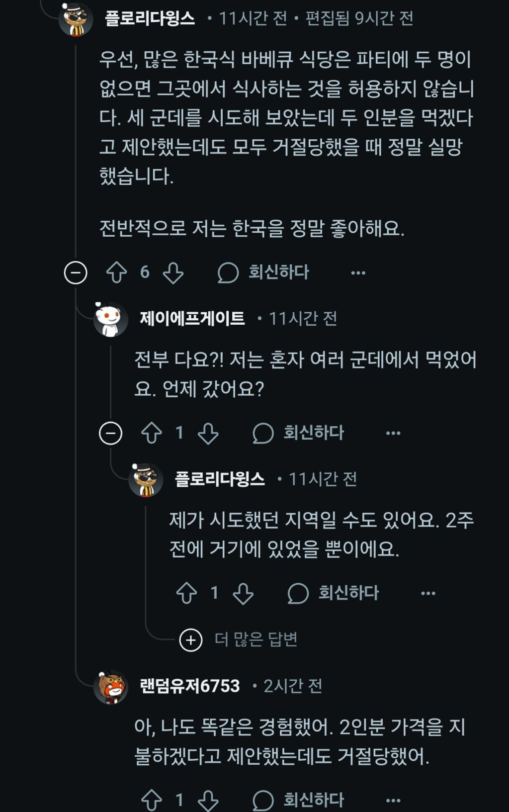Open the overflow menu on the top comment

pyautogui.click(x=358, y=272)
